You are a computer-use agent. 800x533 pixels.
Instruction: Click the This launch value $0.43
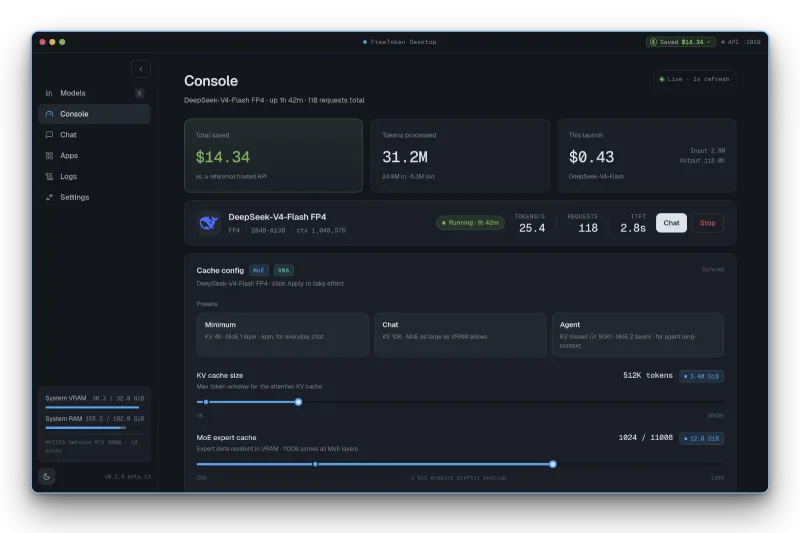(591, 157)
